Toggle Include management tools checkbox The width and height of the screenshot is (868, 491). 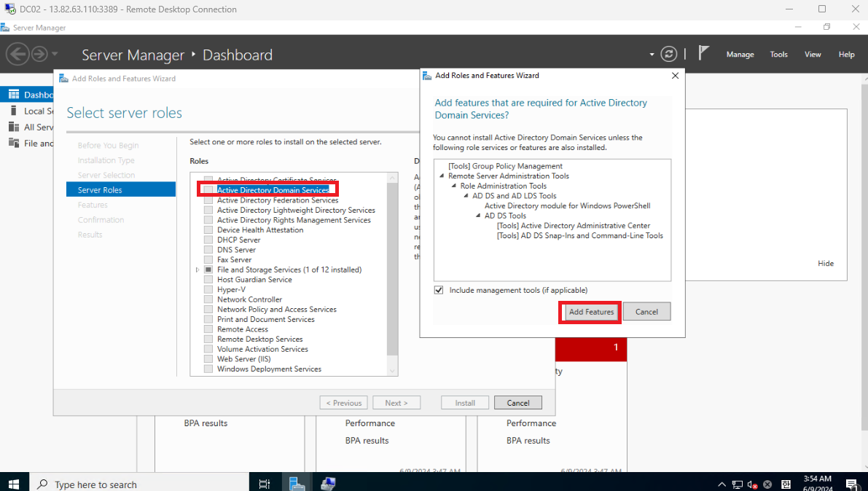pyautogui.click(x=439, y=290)
